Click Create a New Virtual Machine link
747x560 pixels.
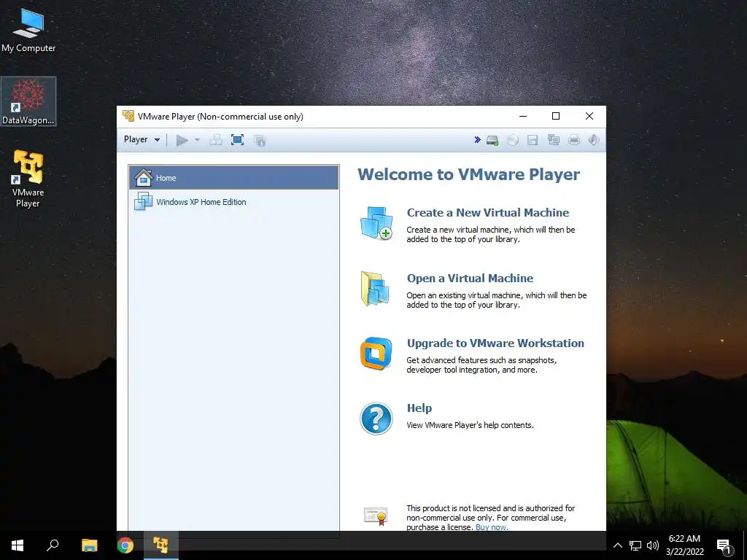488,212
